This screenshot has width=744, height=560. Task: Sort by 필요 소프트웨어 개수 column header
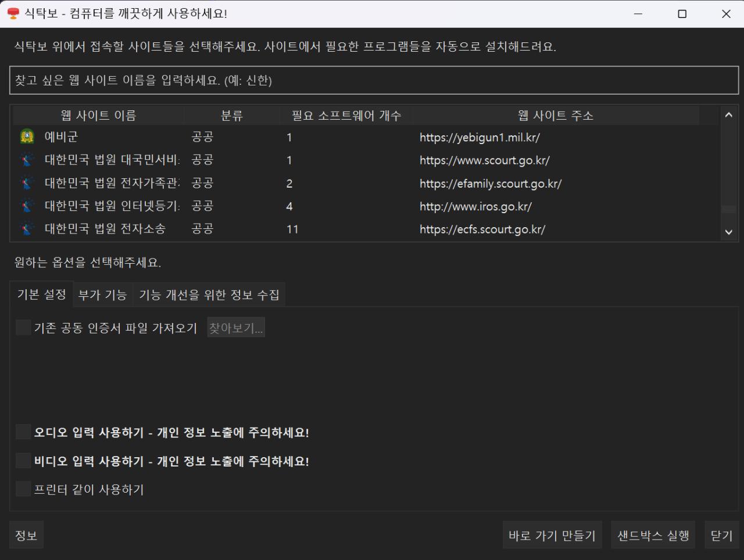[346, 116]
